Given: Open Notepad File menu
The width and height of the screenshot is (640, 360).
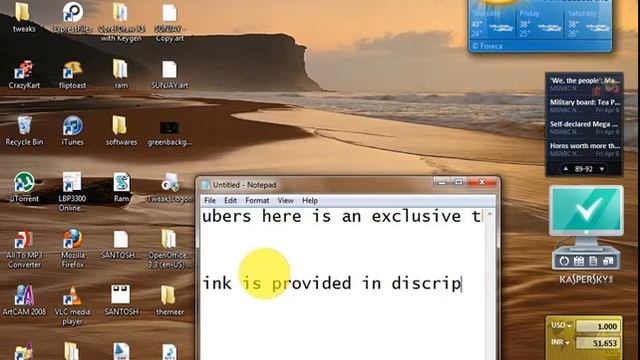Looking at the screenshot, I should [210, 200].
